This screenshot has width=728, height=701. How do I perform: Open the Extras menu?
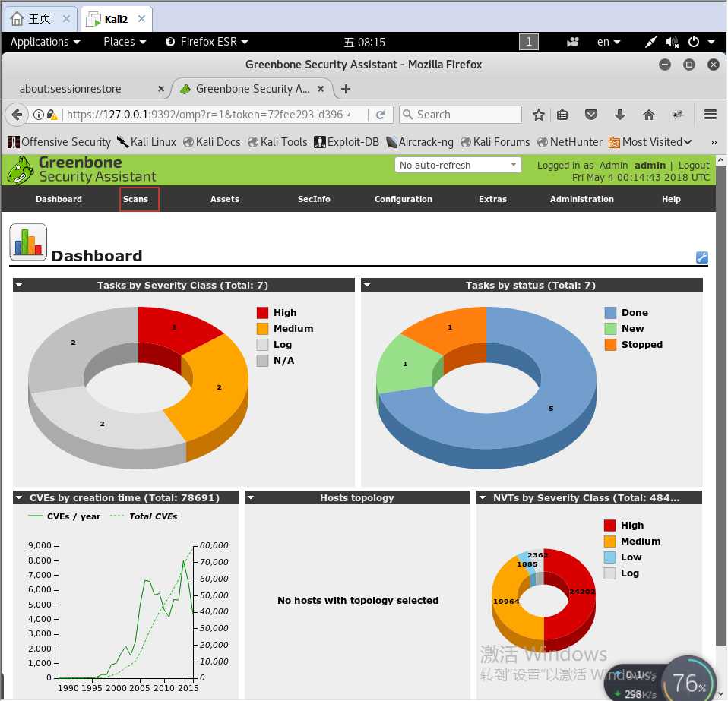[492, 199]
